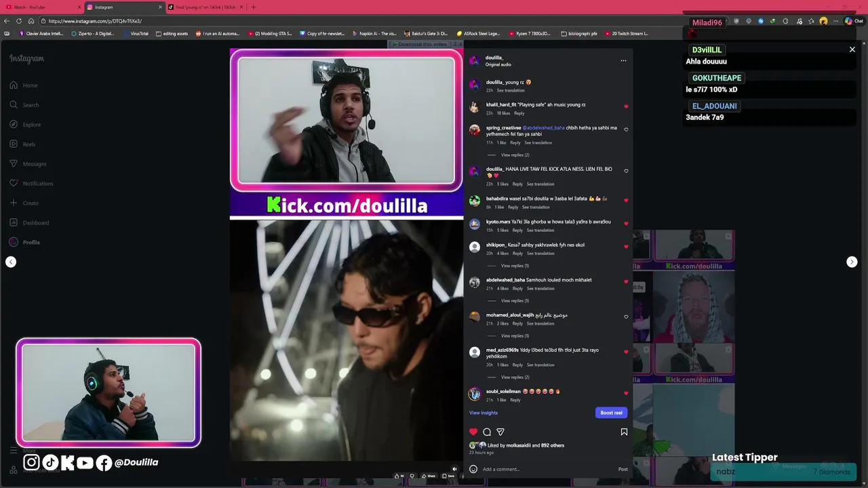Click the browser address bar URL

pos(95,21)
